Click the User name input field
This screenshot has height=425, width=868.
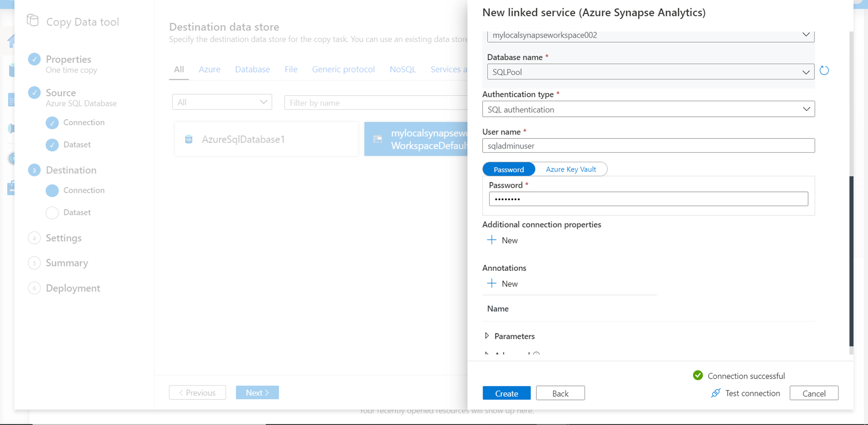648,146
